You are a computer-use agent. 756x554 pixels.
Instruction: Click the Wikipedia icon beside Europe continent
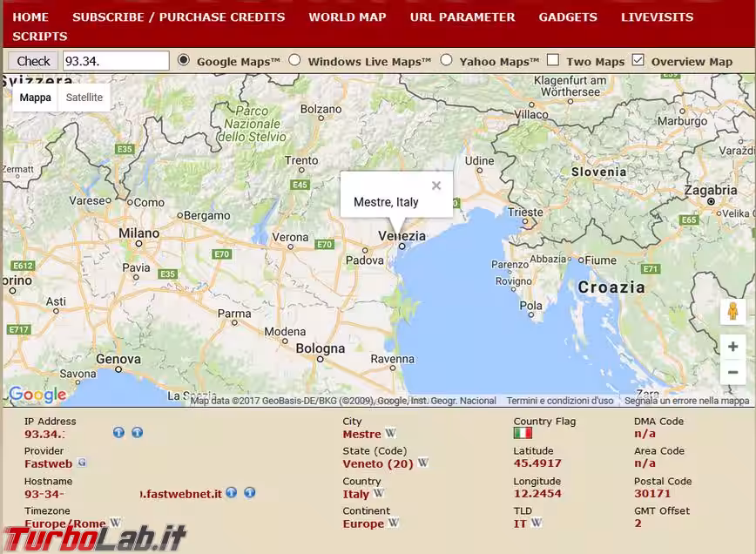[x=394, y=523]
